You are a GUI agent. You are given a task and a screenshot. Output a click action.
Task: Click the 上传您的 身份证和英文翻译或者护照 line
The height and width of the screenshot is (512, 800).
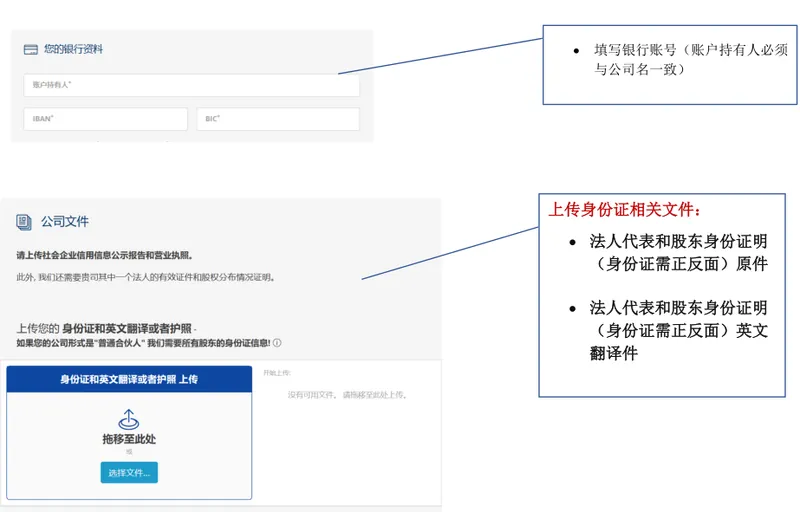coord(107,328)
